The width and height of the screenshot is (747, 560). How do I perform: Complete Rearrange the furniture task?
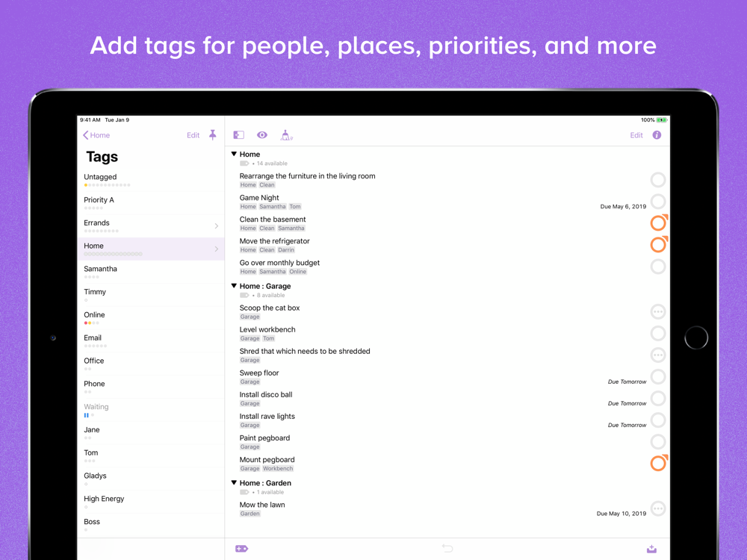point(658,180)
